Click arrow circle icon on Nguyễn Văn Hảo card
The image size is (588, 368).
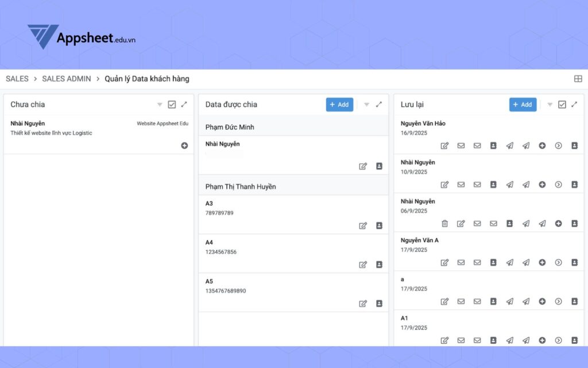tap(558, 145)
